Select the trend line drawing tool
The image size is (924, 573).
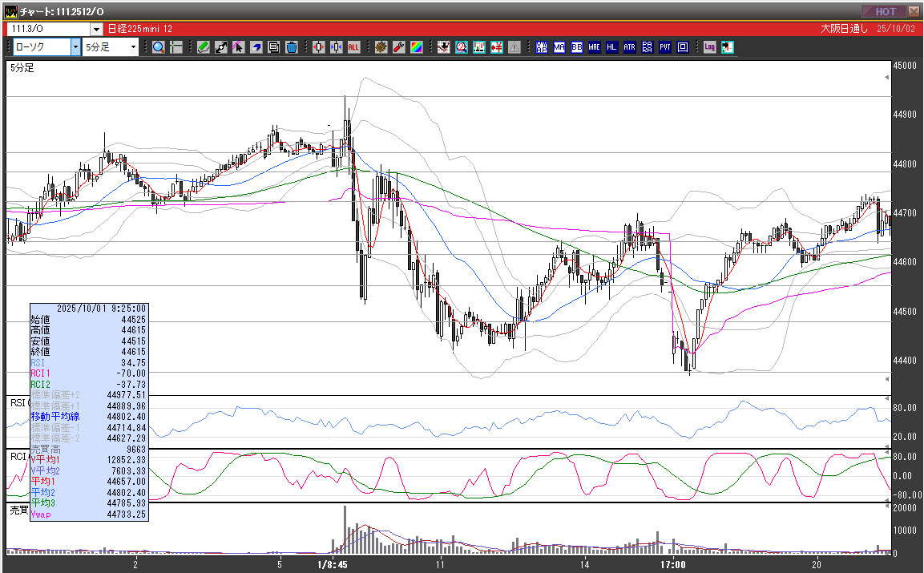coord(221,47)
